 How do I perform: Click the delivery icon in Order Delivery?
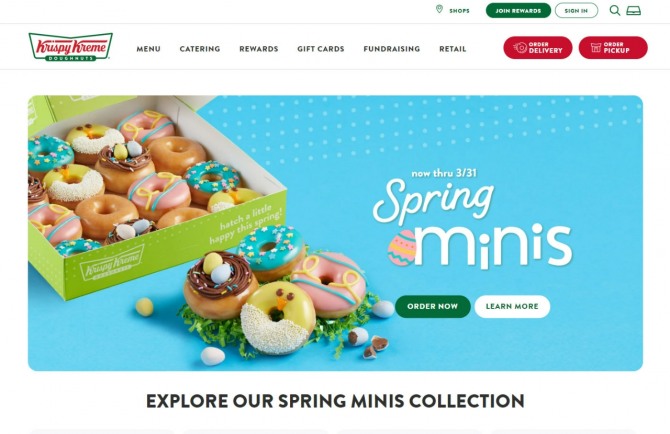pyautogui.click(x=520, y=47)
